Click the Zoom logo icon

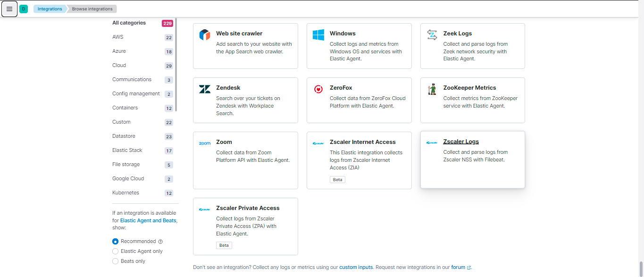click(x=205, y=143)
